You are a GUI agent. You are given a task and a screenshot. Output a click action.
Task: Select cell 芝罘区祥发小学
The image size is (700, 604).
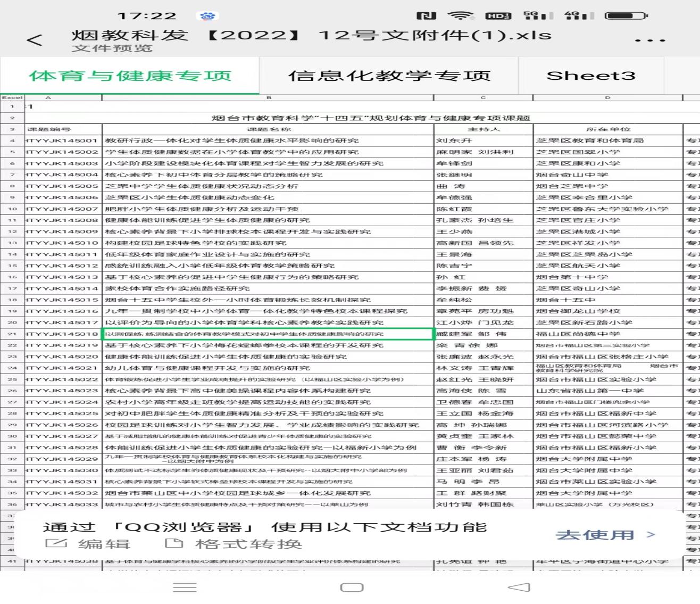[608, 243]
